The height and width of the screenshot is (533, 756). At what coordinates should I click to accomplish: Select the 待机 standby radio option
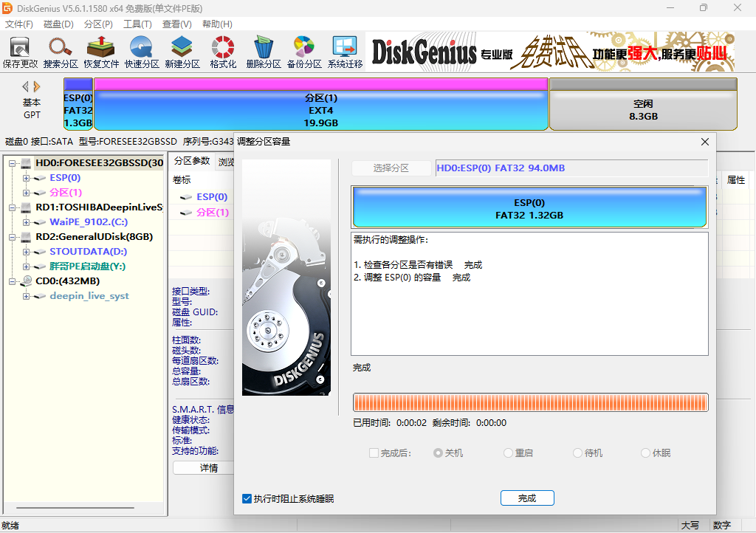tap(577, 453)
